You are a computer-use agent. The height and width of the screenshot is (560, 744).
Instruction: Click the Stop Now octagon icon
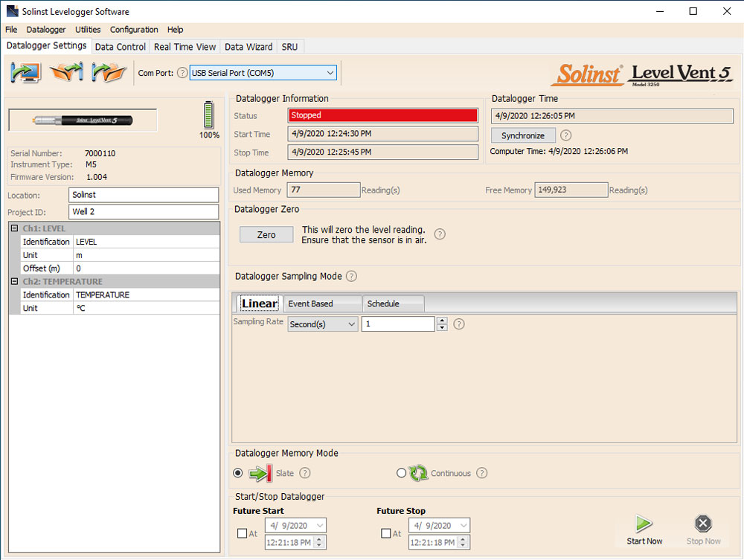point(703,524)
